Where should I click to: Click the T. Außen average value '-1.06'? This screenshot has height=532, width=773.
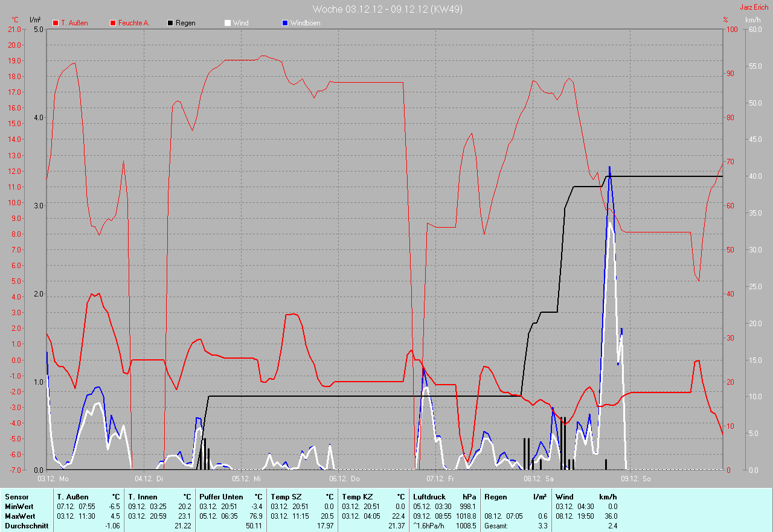[111, 526]
